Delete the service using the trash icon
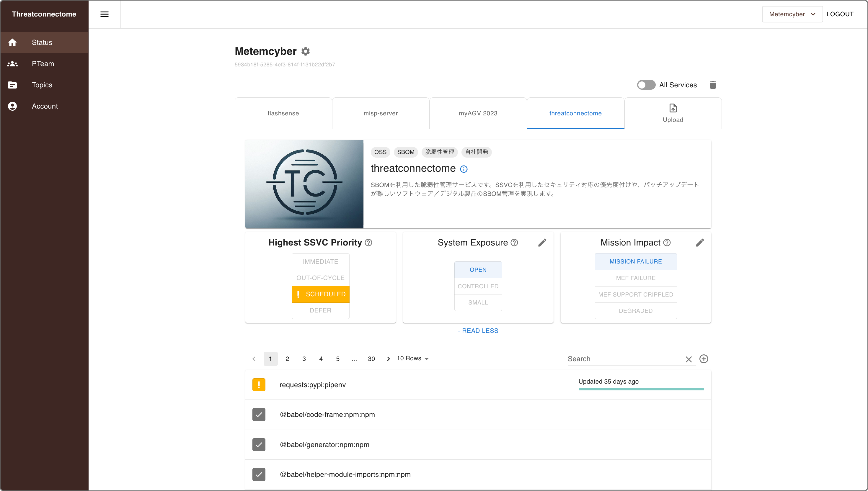868x491 pixels. coord(713,85)
